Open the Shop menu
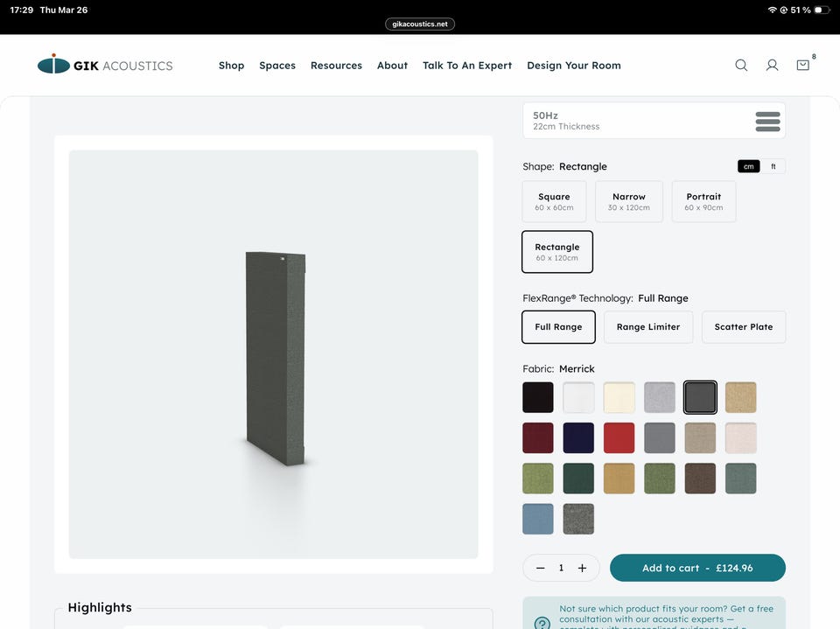The image size is (840, 629). (231, 66)
